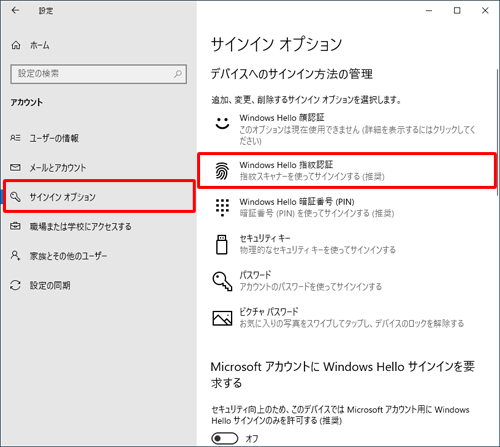
Task: Expand Windows Hello 指紋認証 option
Action: tap(347, 170)
